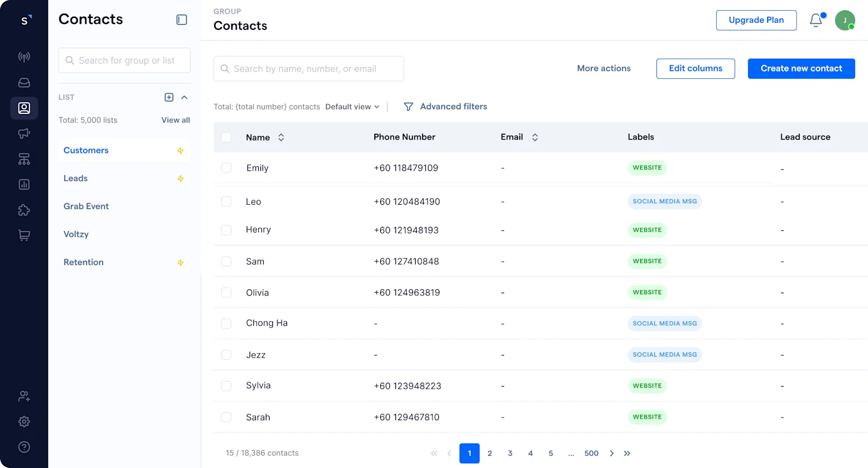This screenshot has width=868, height=468.
Task: Jump to first page double arrow
Action: point(434,453)
